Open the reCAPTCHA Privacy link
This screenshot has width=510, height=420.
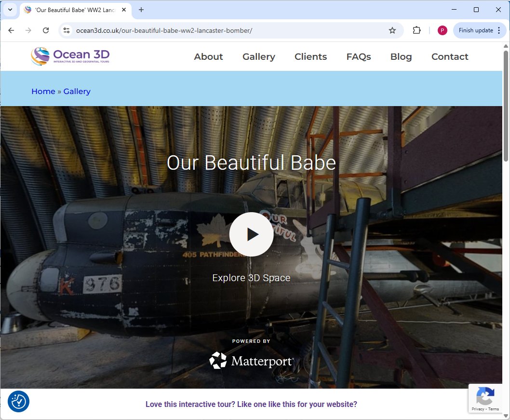tap(478, 409)
